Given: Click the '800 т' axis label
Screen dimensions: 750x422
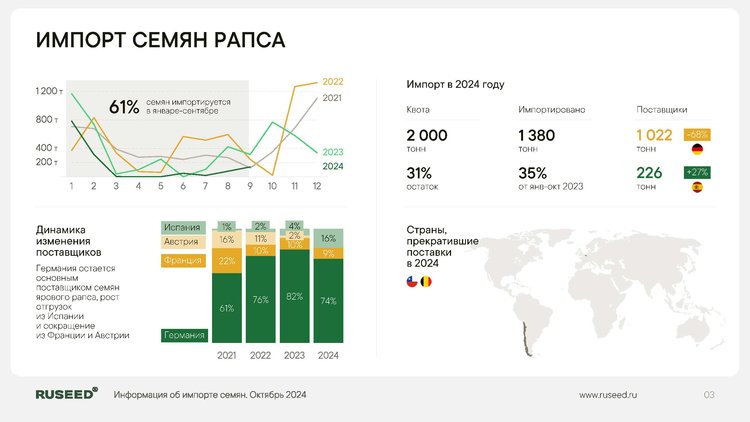Looking at the screenshot, I should pyautogui.click(x=47, y=120).
